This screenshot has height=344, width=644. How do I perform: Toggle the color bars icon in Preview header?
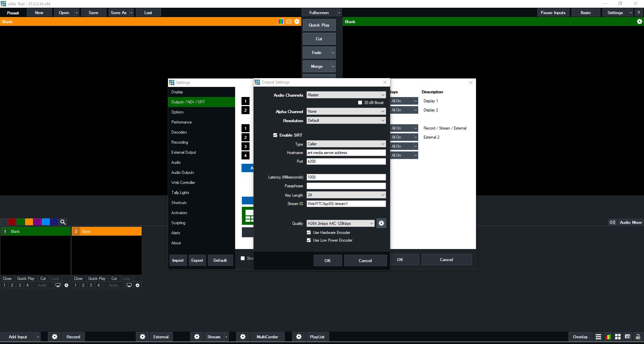pyautogui.click(x=281, y=21)
